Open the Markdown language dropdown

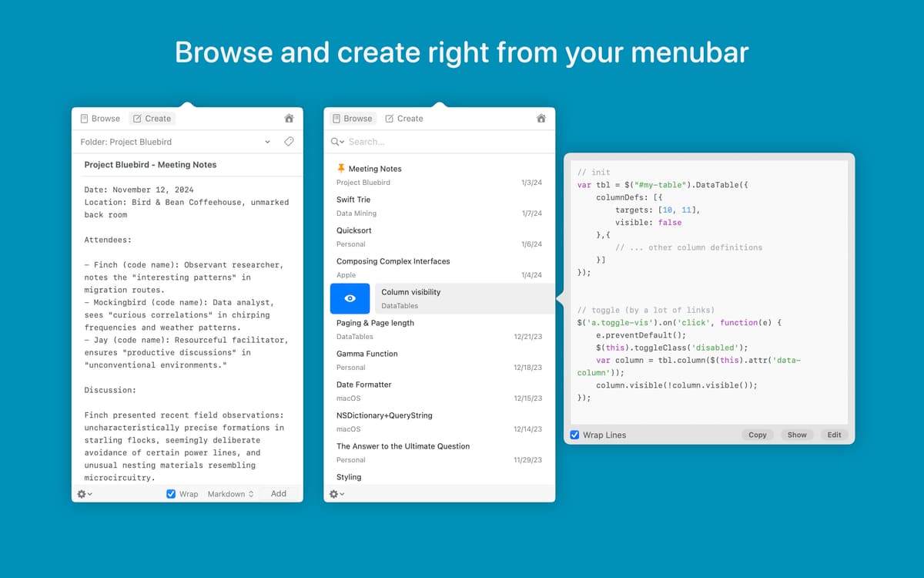[x=230, y=494]
